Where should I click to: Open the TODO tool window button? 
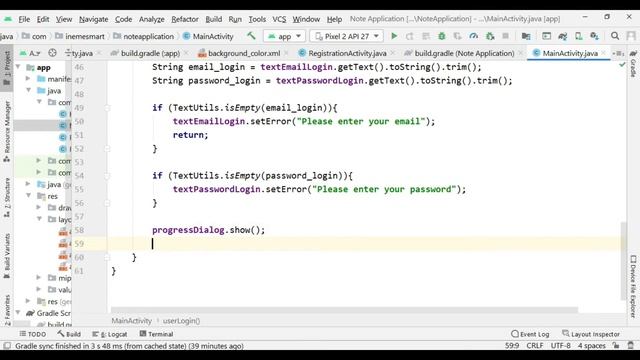click(x=33, y=334)
